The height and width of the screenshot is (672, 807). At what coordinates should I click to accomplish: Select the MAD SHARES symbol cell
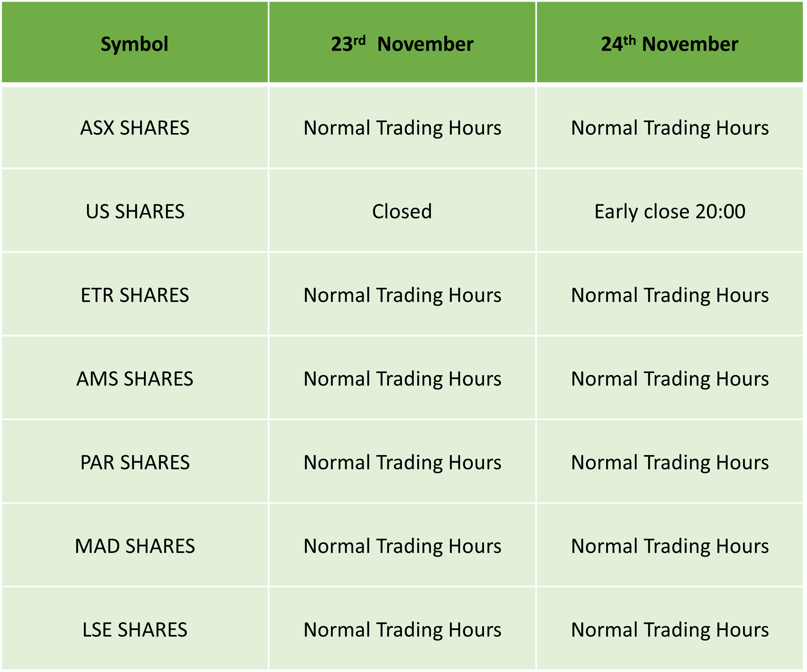point(135,546)
